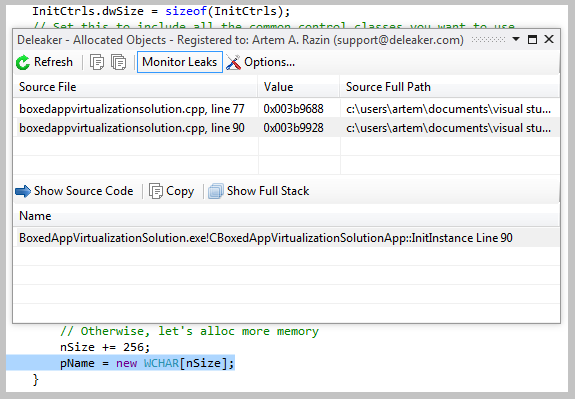The height and width of the screenshot is (399, 575).
Task: Toggle the Monitor Leaks button
Action: point(180,62)
